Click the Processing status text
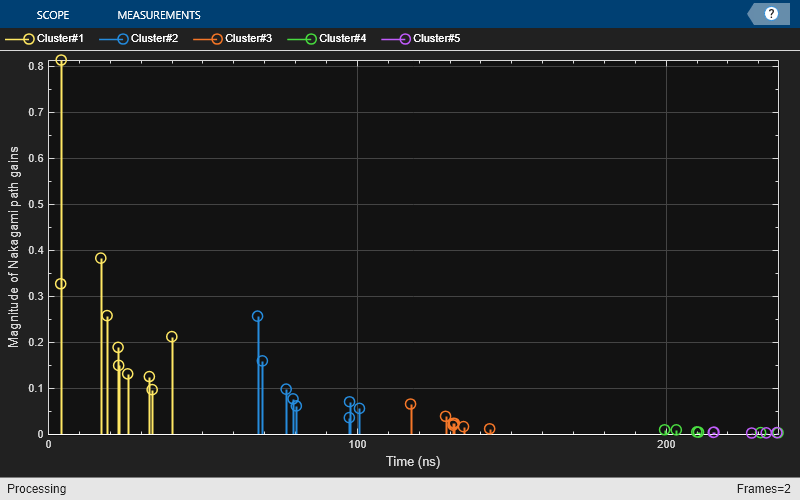This screenshot has width=800, height=500. coord(36,489)
